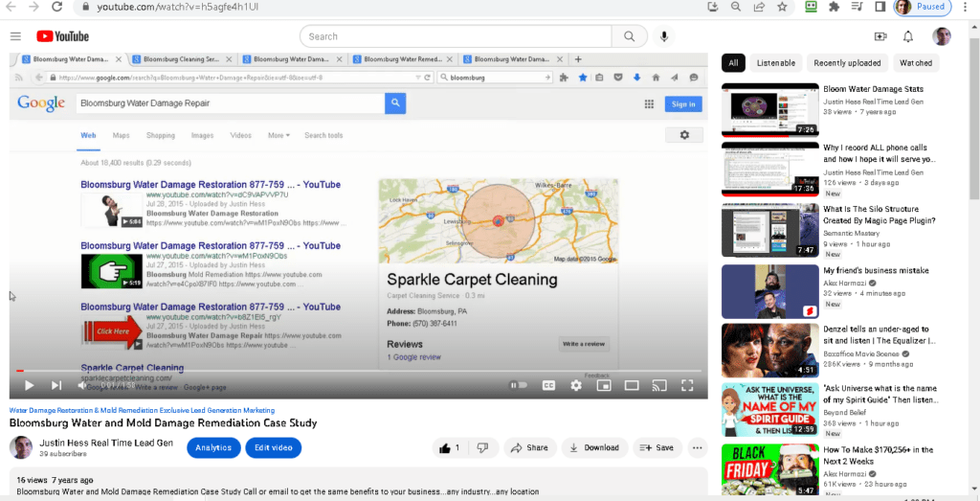980x501 pixels.
Task: Open Denzel The Equalizer clip thumbnail
Action: pyautogui.click(x=770, y=351)
